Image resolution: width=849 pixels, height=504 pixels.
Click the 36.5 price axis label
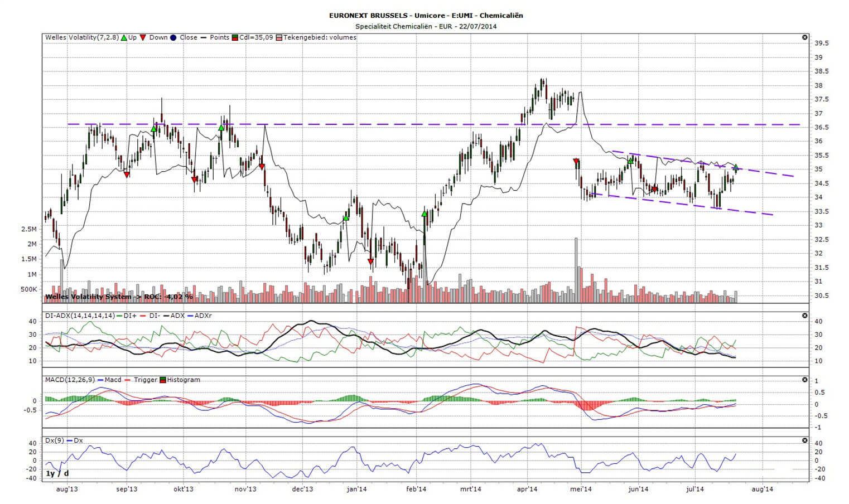821,128
